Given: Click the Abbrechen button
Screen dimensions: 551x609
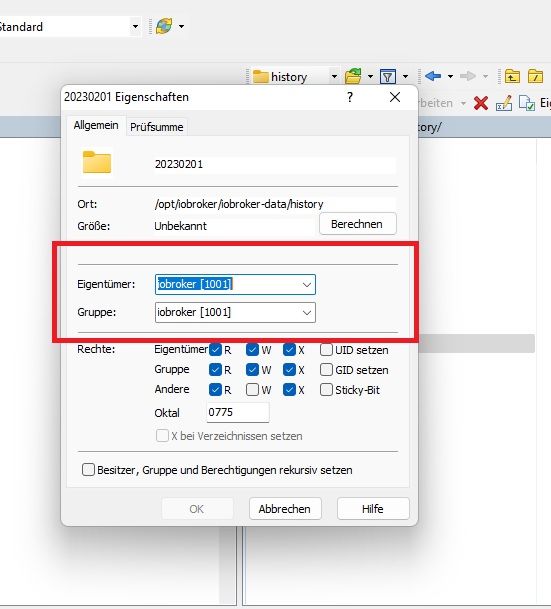Looking at the screenshot, I should click(285, 509).
